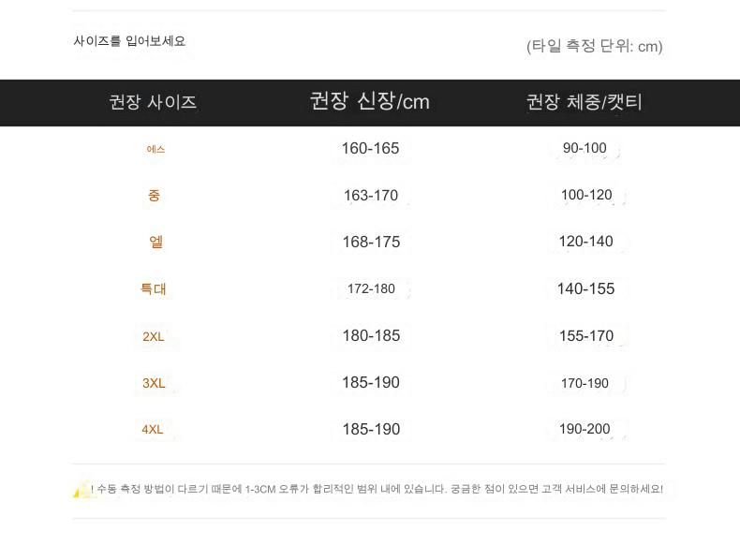
Task: Click the 90-100 weight cell
Action: (585, 148)
